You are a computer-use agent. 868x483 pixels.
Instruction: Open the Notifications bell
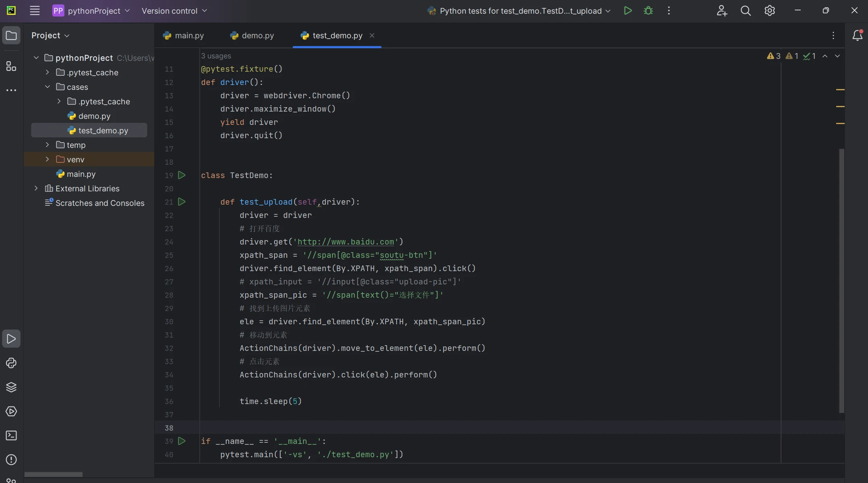coord(857,35)
